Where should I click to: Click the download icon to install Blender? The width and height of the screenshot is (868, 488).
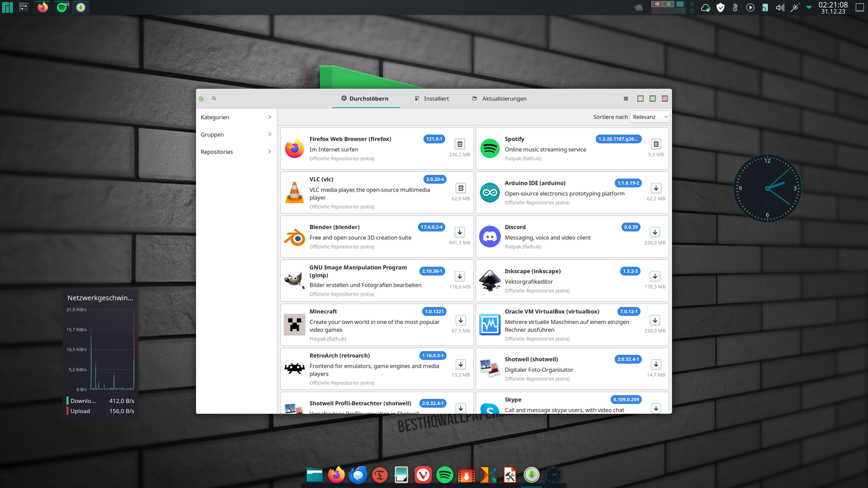460,232
